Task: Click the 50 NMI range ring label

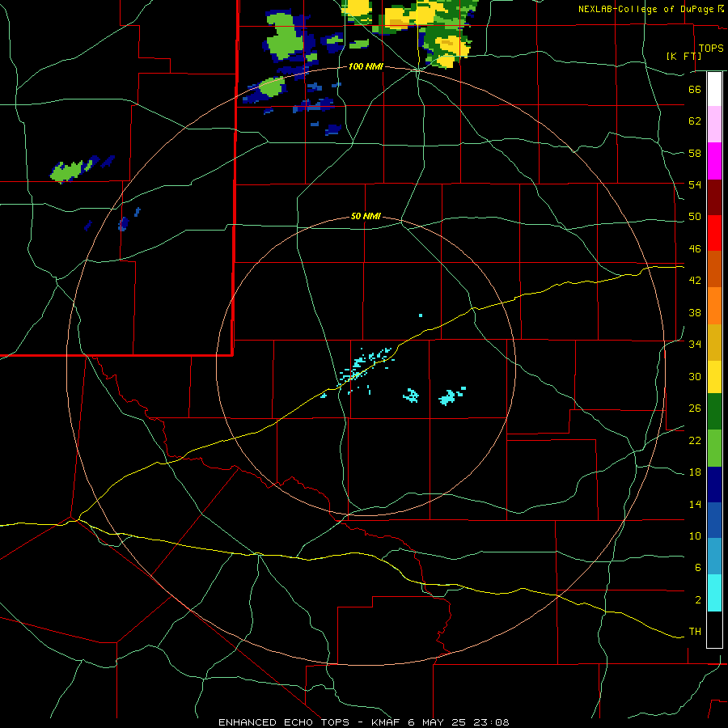Action: pyautogui.click(x=366, y=216)
